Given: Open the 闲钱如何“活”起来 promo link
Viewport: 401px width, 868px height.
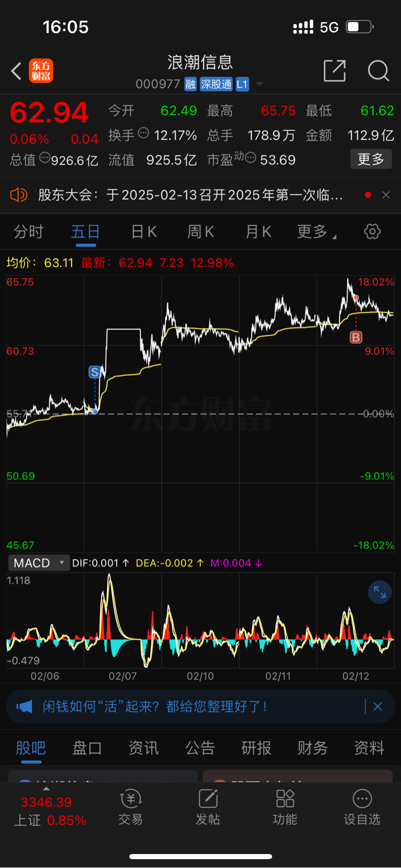Looking at the screenshot, I should point(155,707).
